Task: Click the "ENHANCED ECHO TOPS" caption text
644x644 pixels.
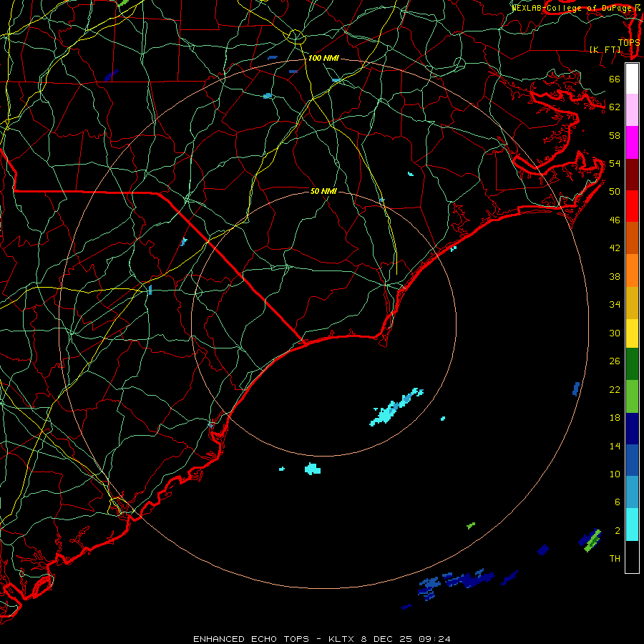Action: (251, 639)
